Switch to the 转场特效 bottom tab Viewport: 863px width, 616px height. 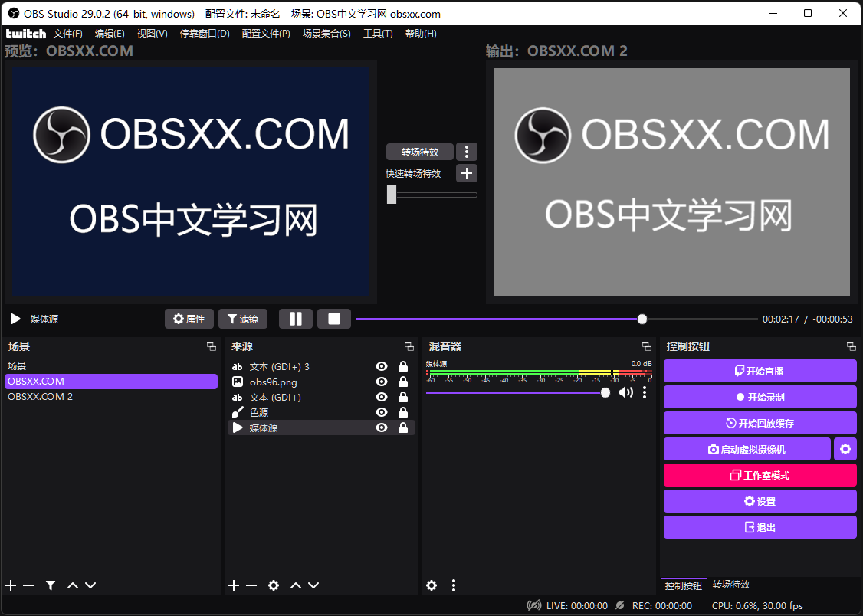[731, 585]
